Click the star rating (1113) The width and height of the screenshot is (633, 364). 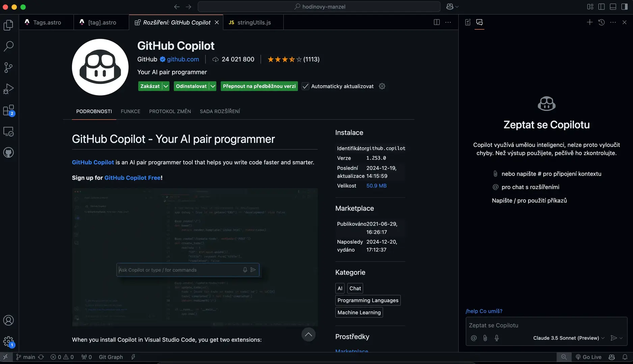pos(293,59)
